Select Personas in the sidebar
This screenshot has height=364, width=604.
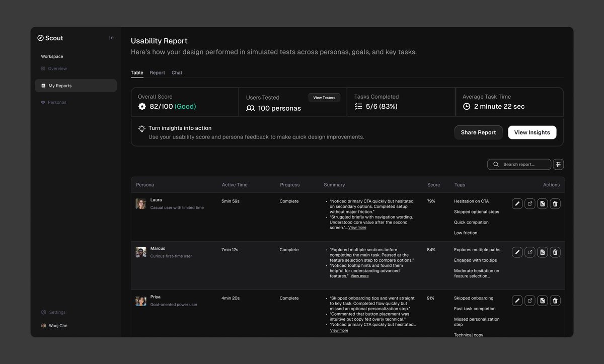point(56,102)
